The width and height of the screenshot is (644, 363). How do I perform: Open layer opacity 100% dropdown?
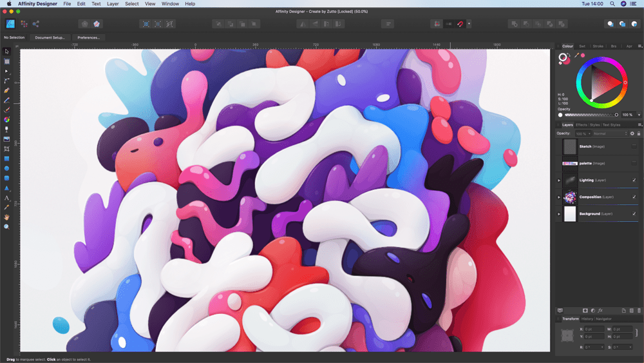pos(583,134)
